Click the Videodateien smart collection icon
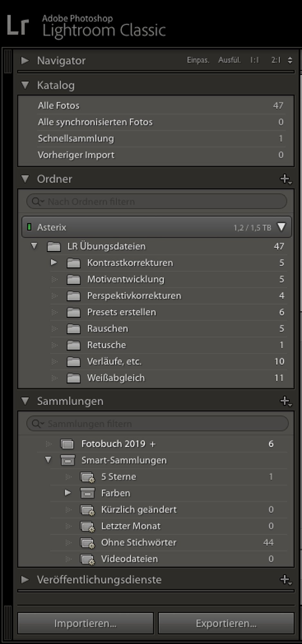This screenshot has height=644, width=302. [x=87, y=559]
